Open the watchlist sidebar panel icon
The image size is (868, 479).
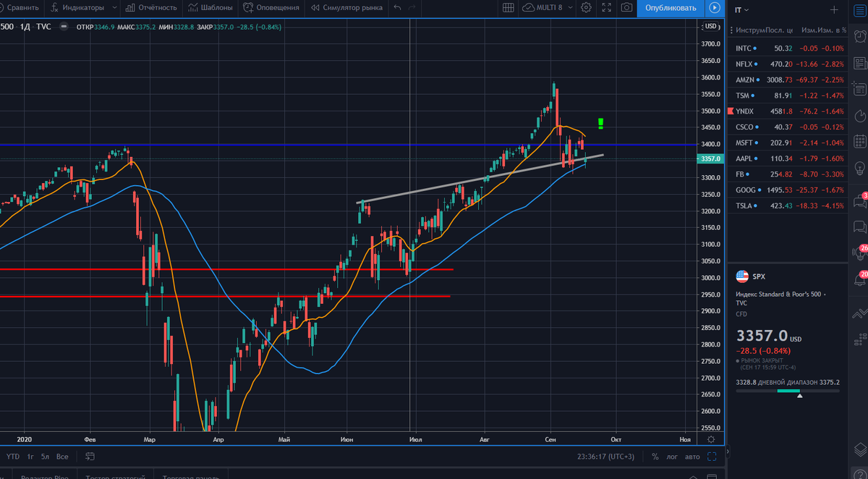point(859,10)
